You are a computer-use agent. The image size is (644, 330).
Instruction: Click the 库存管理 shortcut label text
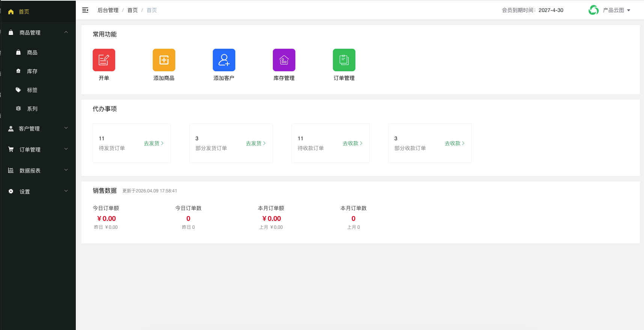[284, 78]
